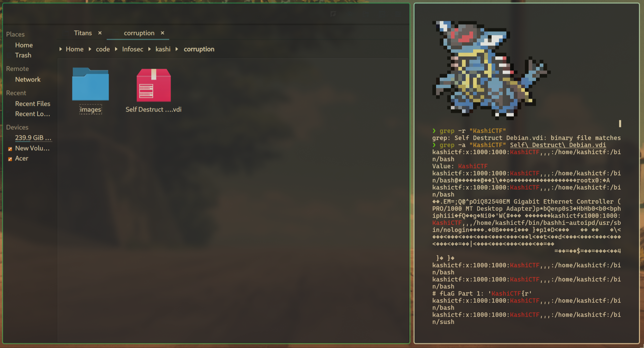Expand arrow before corruption breadcrumb

tap(177, 49)
